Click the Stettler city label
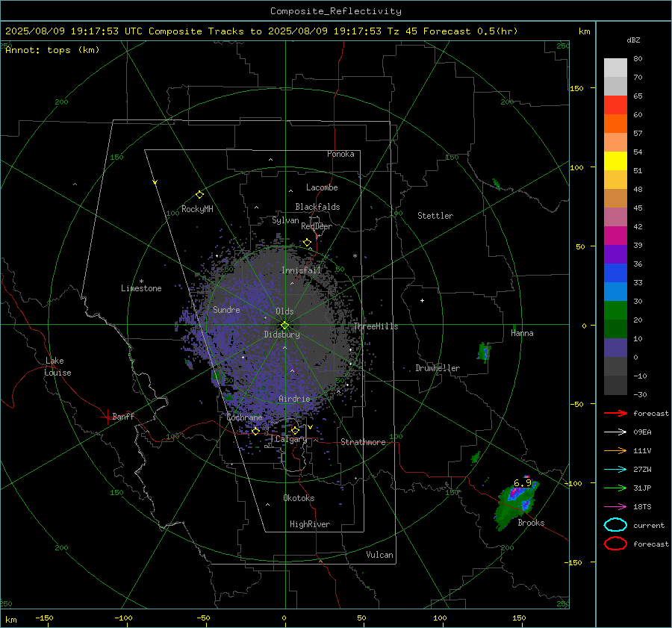 click(x=435, y=216)
